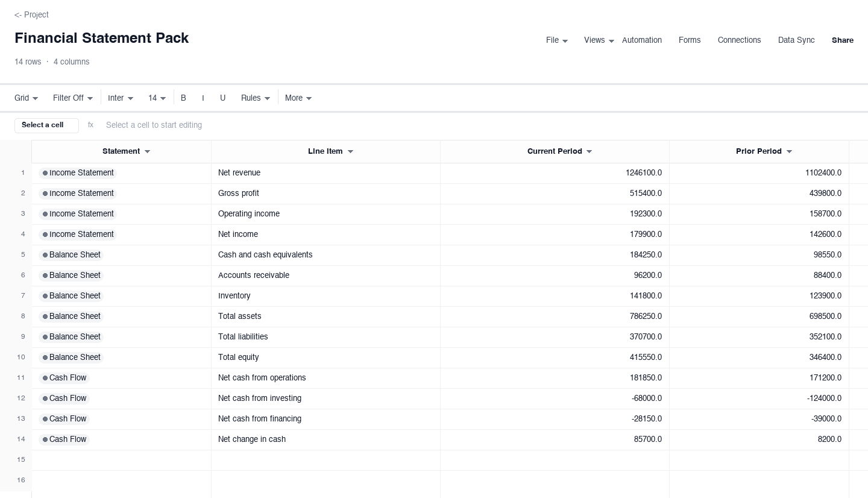Toggle underline formatting
The width and height of the screenshot is (868, 498).
[x=222, y=98]
